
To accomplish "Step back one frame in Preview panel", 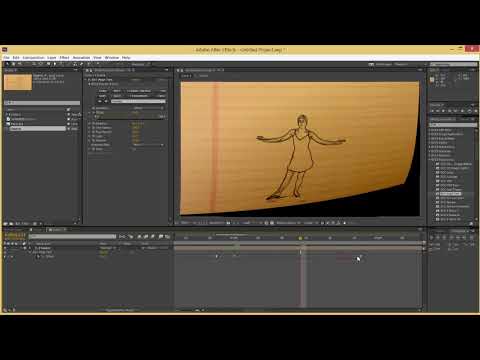I will (438, 111).
